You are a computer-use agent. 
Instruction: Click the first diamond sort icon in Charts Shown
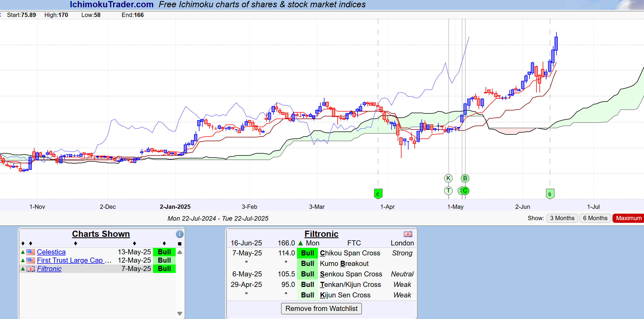(x=23, y=244)
